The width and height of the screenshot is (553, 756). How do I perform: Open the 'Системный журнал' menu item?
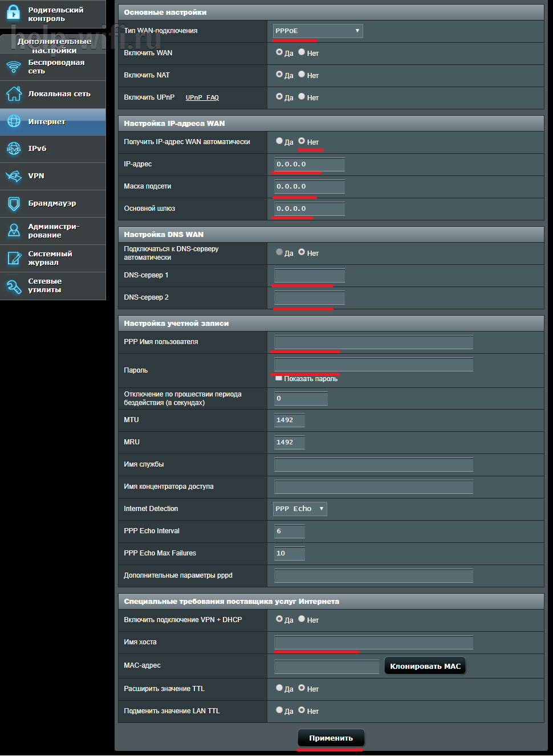coord(50,258)
